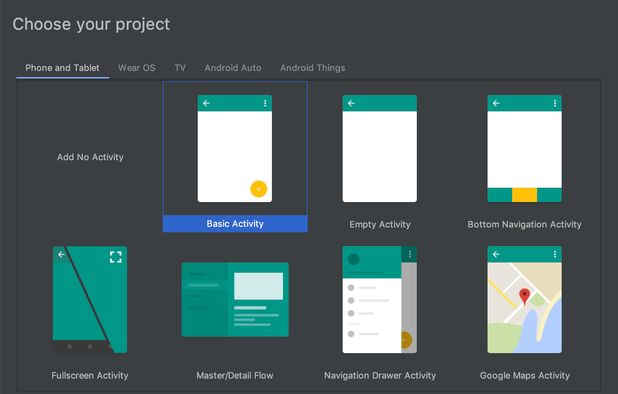Pick the Bottom Navigation Activity thumbnail
The image size is (618, 394).
pyautogui.click(x=525, y=149)
